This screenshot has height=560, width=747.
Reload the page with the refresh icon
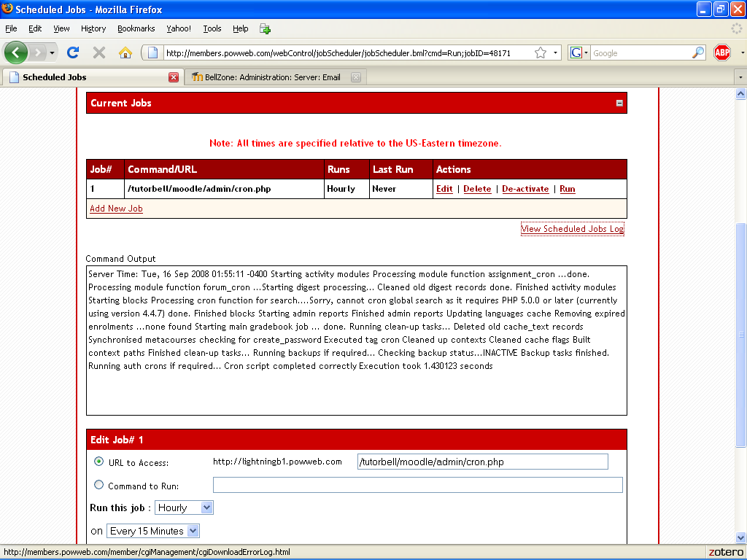coord(72,52)
